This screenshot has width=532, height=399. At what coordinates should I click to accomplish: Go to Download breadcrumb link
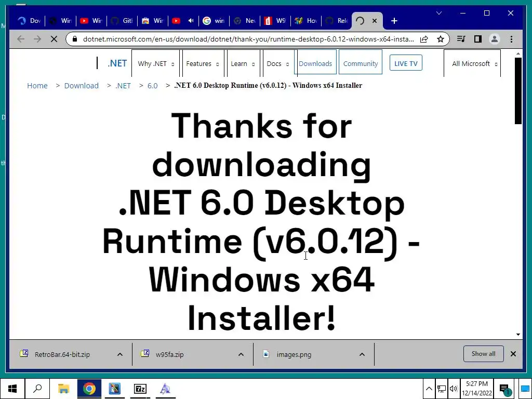coord(82,86)
